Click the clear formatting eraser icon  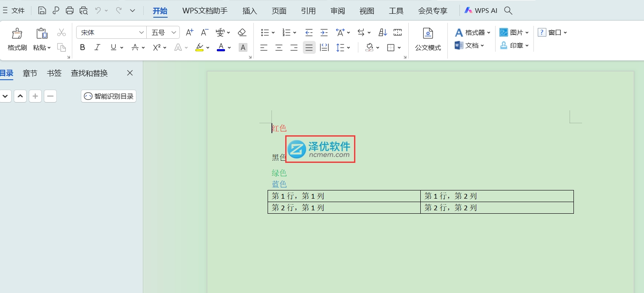242,32
